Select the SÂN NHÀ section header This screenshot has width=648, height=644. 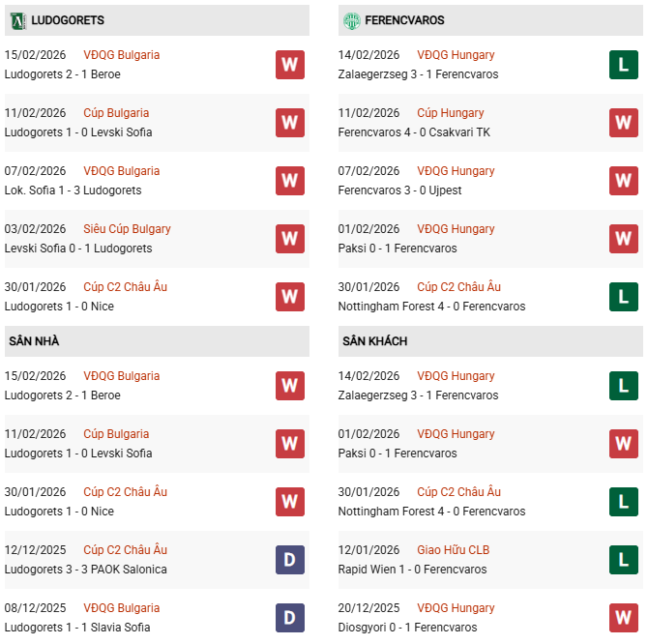(34, 341)
